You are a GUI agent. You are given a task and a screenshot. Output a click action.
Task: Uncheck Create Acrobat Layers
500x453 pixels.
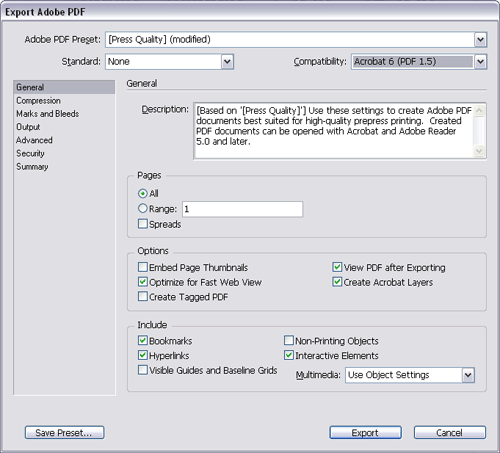pos(337,282)
